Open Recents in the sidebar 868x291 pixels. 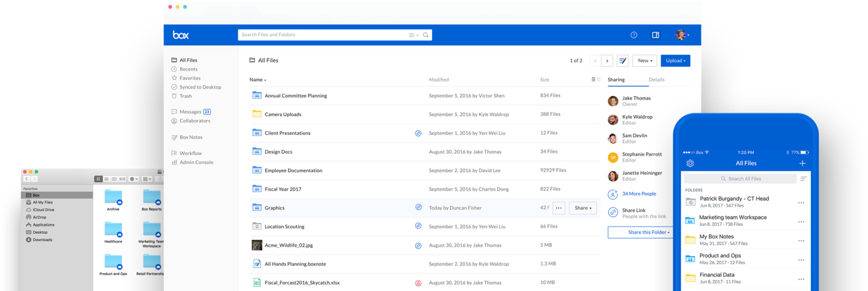click(x=184, y=70)
